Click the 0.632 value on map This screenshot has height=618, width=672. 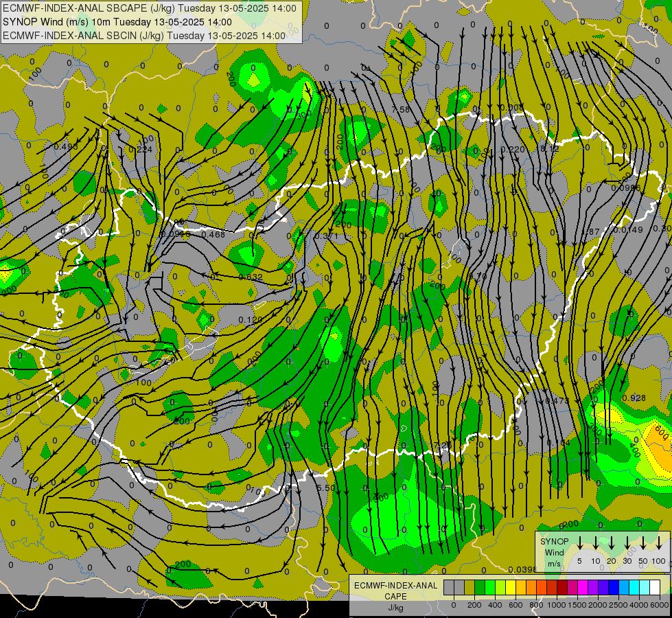coord(251,277)
